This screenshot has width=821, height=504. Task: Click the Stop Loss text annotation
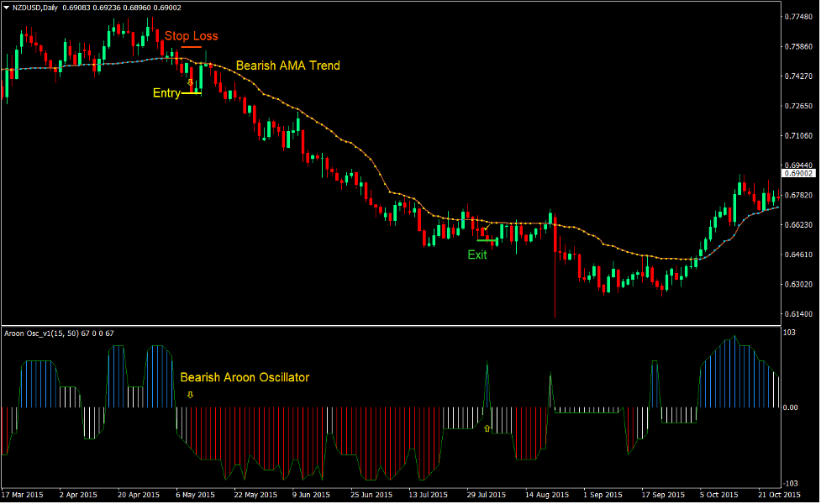tap(192, 36)
